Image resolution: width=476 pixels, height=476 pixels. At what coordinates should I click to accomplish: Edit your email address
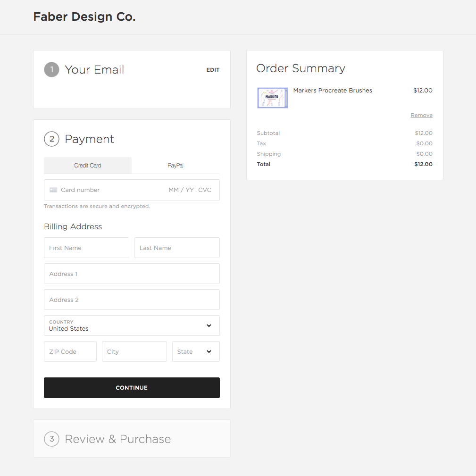coord(213,70)
